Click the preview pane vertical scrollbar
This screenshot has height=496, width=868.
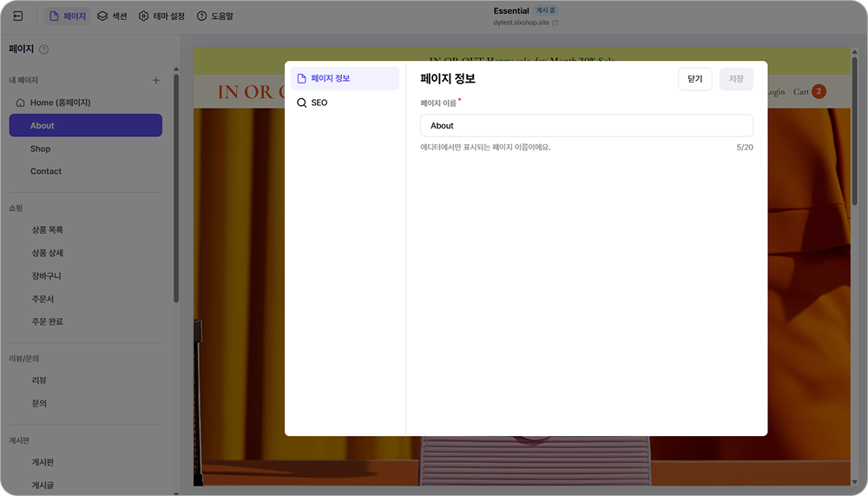[x=854, y=130]
